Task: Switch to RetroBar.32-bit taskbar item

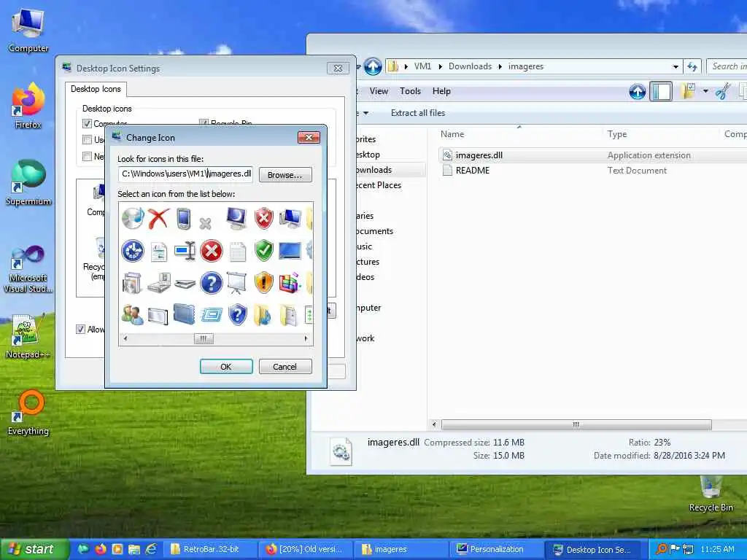Action: tap(212, 550)
